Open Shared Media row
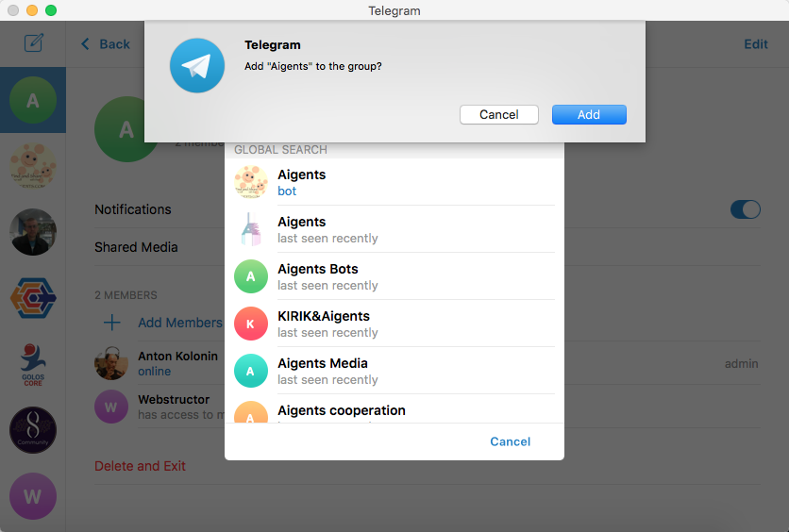The width and height of the screenshot is (789, 532). click(428, 247)
